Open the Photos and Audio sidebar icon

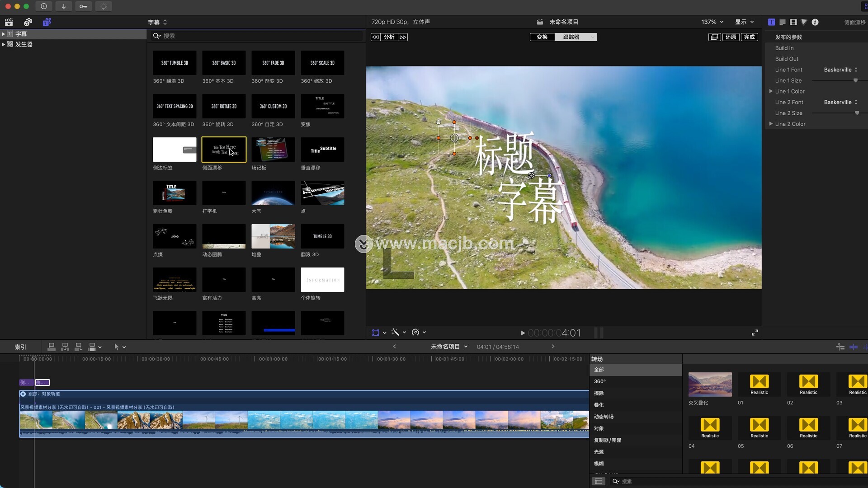click(28, 22)
